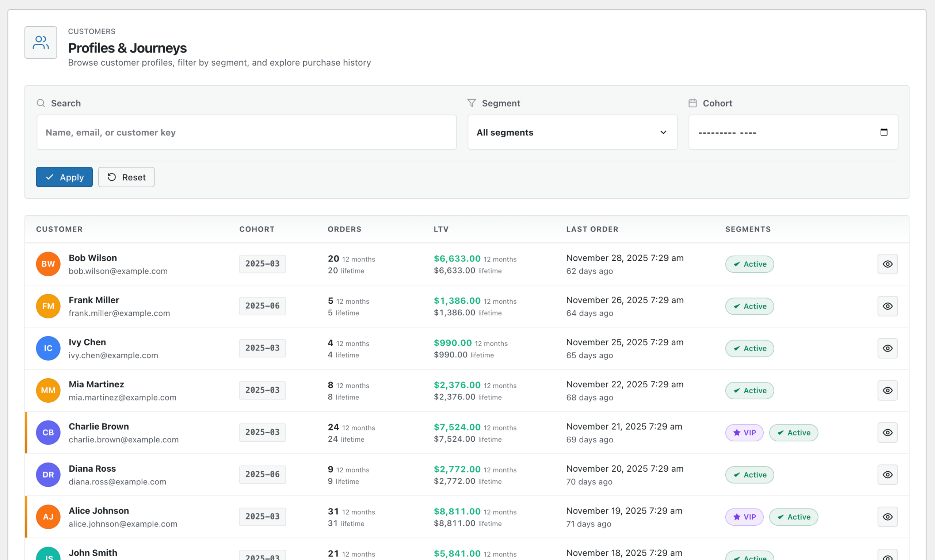Image resolution: width=935 pixels, height=560 pixels.
Task: View Bob Wilson's profile via the eye icon
Action: coord(888,264)
